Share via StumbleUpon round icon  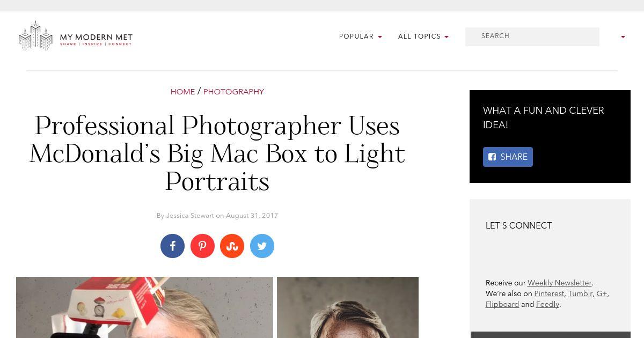coord(232,246)
